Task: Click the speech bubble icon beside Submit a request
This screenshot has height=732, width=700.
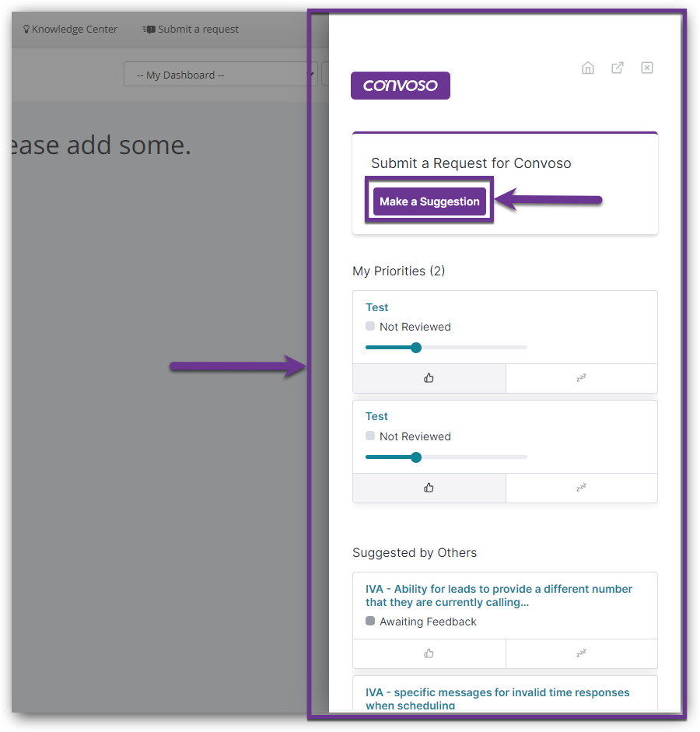Action: (x=147, y=29)
